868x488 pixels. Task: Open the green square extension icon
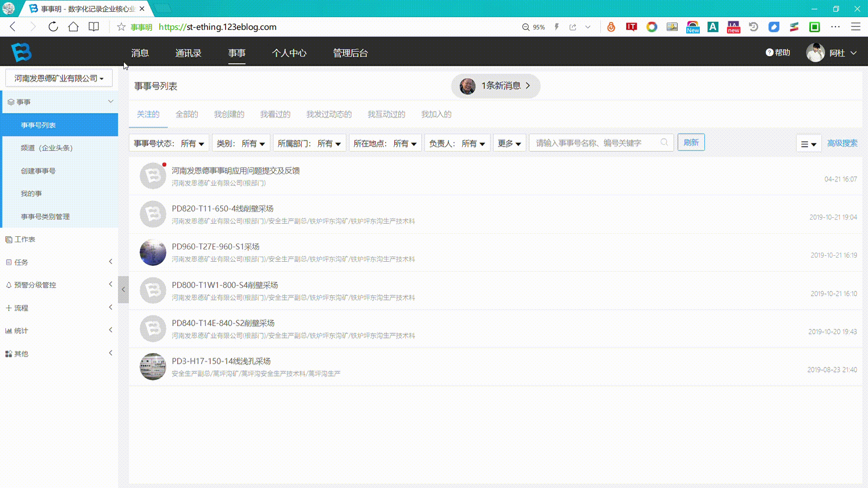[x=815, y=27]
